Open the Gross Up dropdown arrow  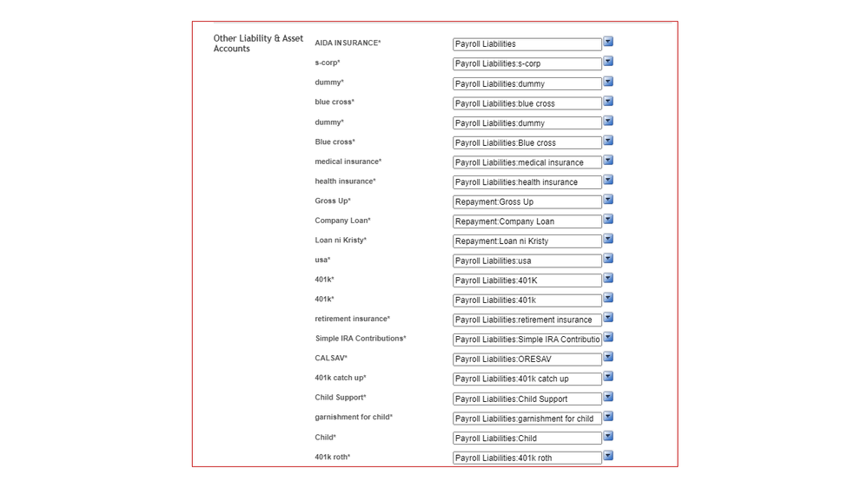[608, 200]
